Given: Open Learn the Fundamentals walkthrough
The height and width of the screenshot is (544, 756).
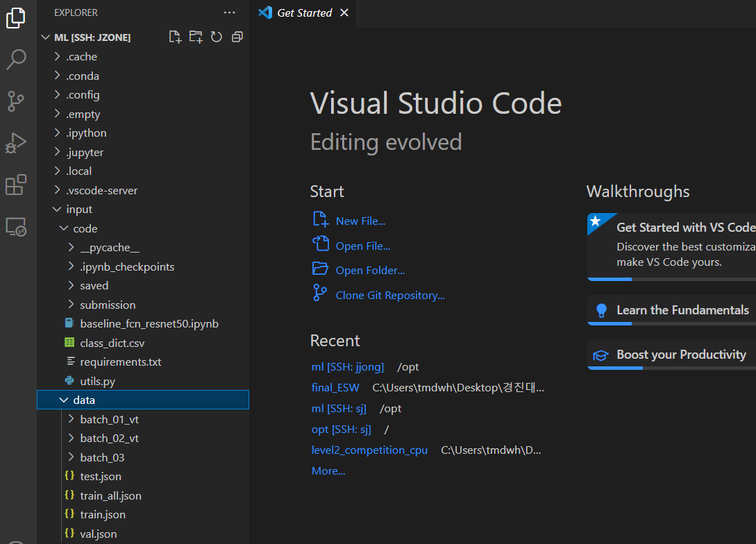Looking at the screenshot, I should [x=671, y=310].
